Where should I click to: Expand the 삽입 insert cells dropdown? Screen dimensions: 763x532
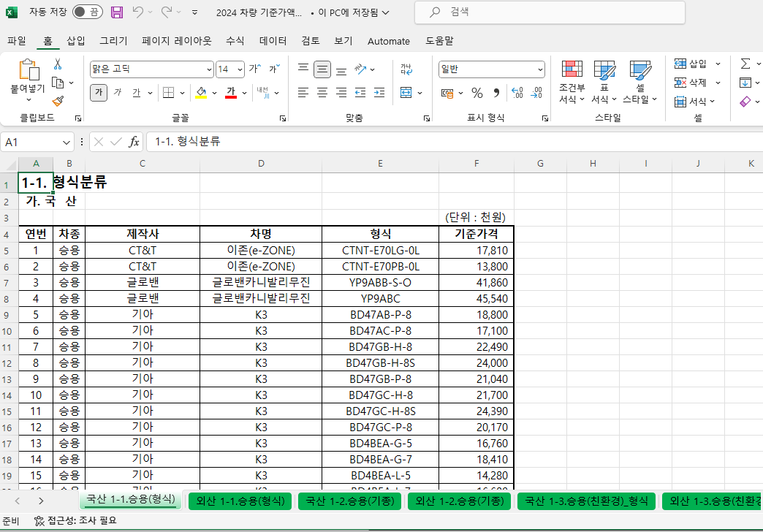coord(718,64)
